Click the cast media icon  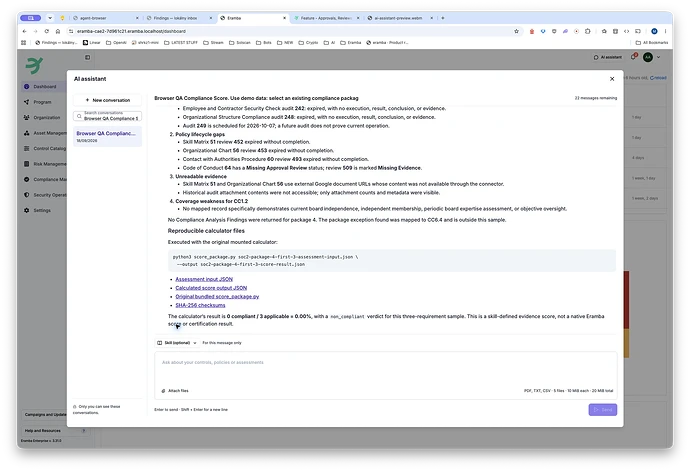[638, 31]
